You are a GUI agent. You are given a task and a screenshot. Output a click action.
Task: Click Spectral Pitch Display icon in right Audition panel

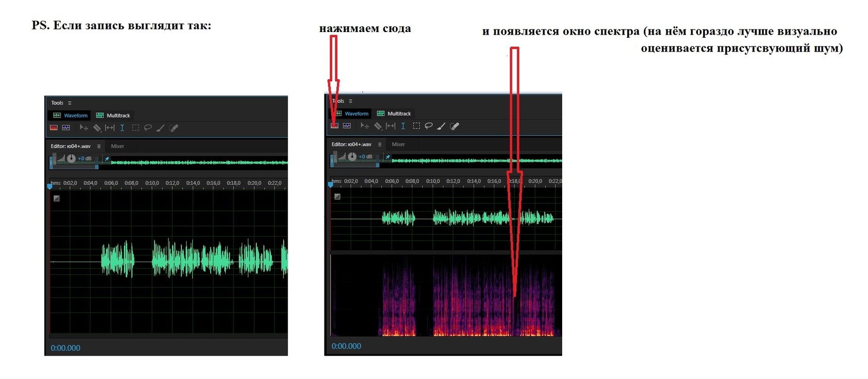pos(347,126)
